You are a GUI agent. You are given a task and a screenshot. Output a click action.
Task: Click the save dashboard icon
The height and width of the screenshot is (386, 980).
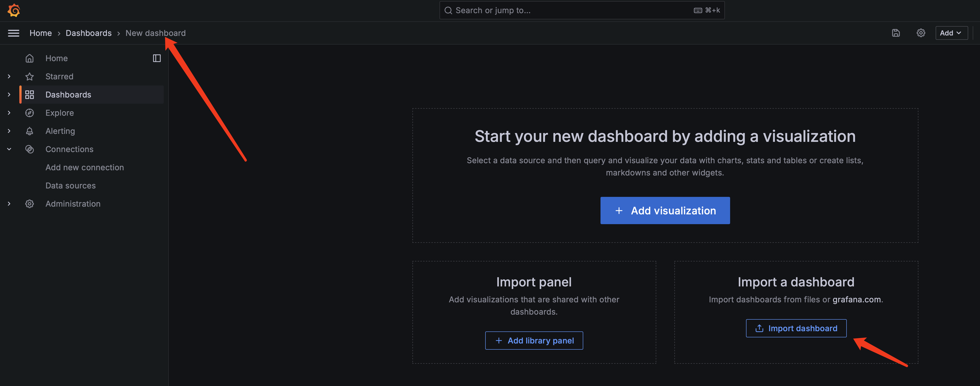point(896,33)
